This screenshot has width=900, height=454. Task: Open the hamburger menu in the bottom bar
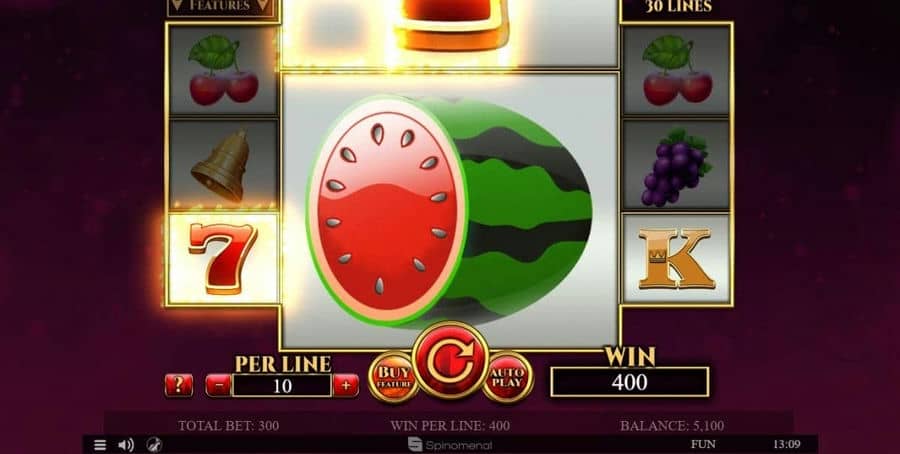click(100, 445)
